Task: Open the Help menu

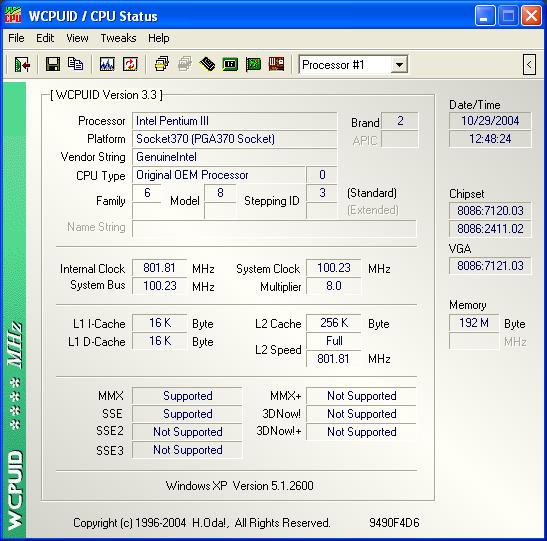Action: pyautogui.click(x=159, y=38)
